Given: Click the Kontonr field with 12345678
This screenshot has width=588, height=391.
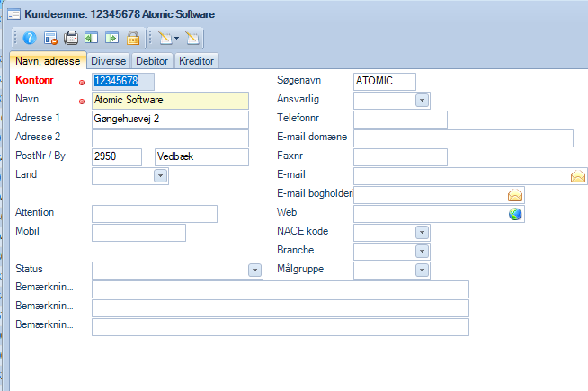Looking at the screenshot, I should (x=123, y=82).
